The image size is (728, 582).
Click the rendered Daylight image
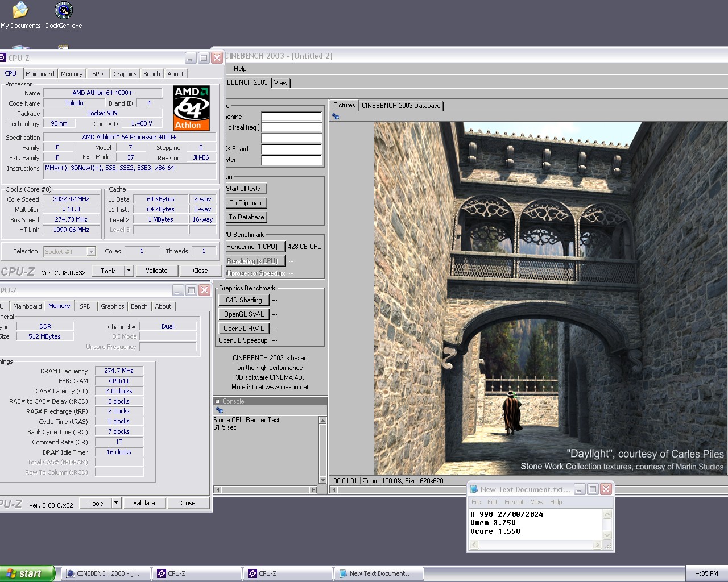550,298
